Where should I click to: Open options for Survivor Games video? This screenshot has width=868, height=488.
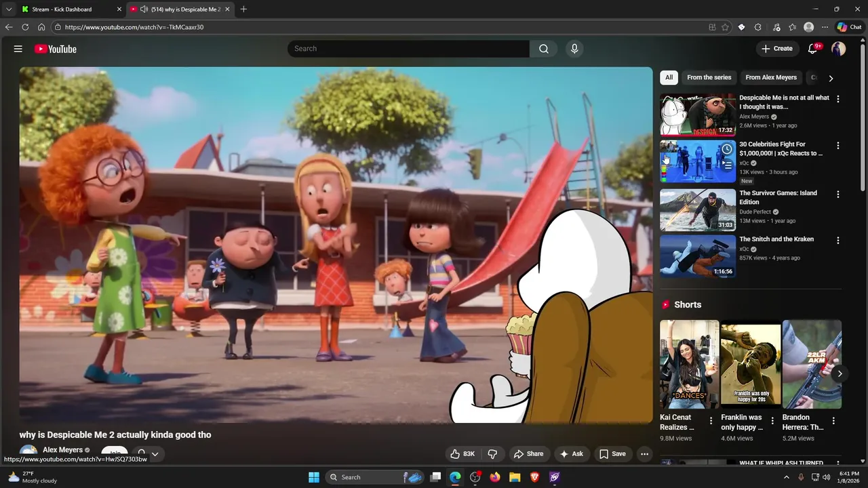pos(838,195)
